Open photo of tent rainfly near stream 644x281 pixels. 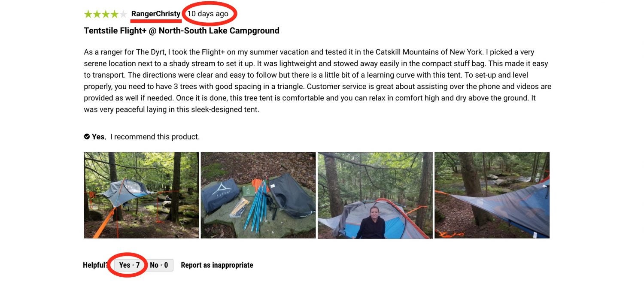[x=492, y=195]
